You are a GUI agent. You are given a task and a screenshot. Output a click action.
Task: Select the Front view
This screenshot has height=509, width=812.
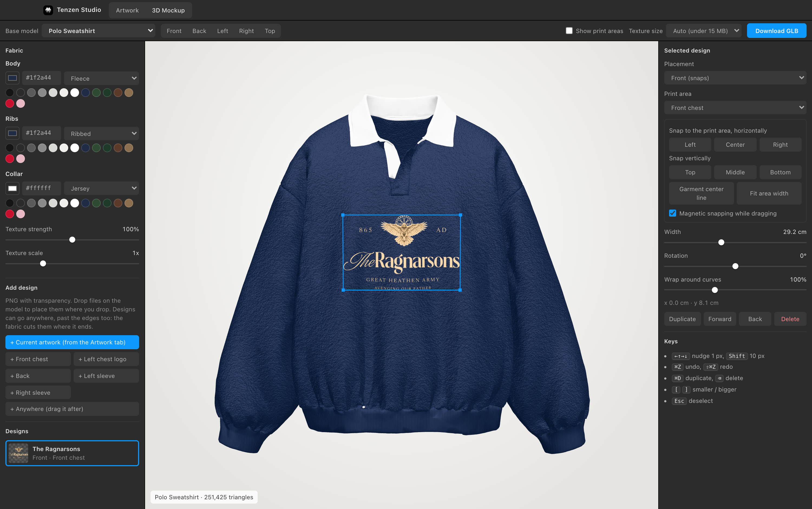pos(174,31)
